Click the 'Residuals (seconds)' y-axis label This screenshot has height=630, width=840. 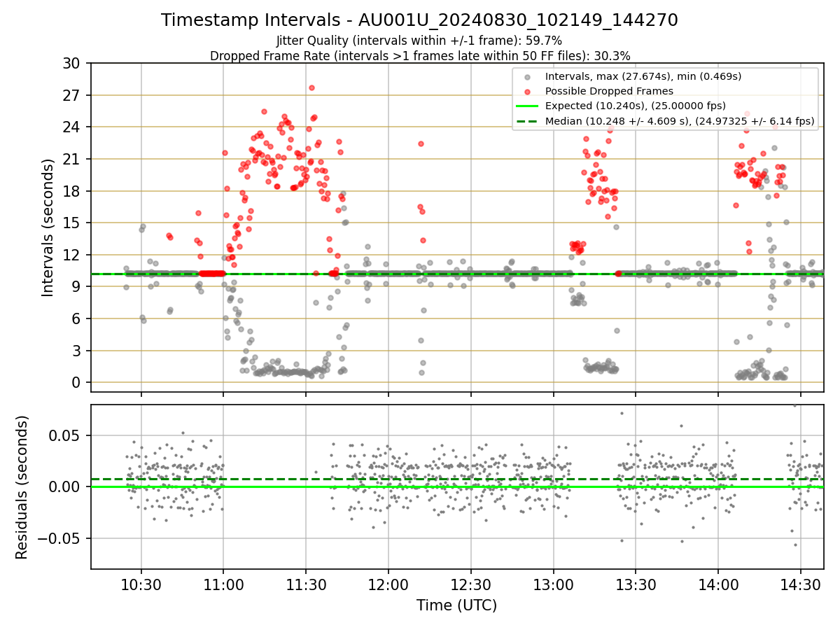22,487
